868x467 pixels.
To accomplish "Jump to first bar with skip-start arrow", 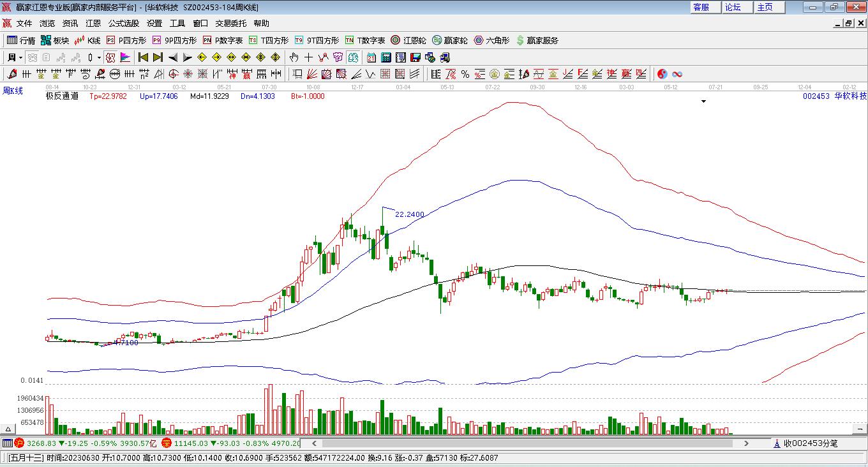I will (143, 57).
